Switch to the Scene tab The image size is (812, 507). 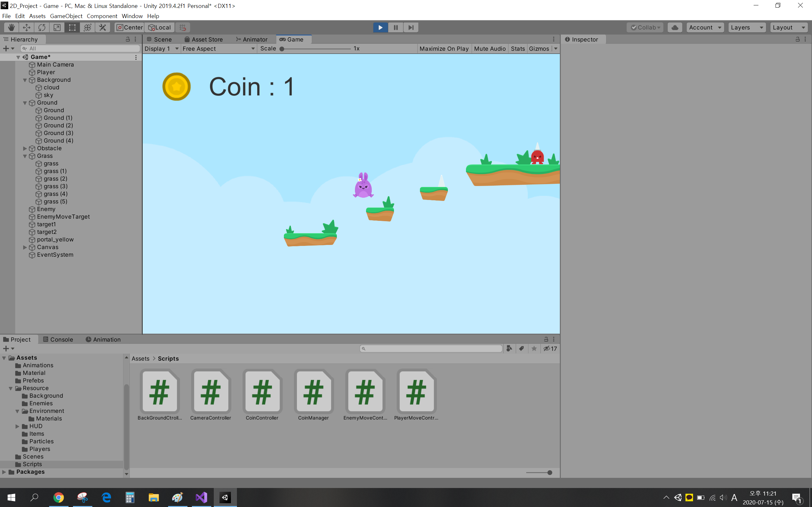(159, 40)
